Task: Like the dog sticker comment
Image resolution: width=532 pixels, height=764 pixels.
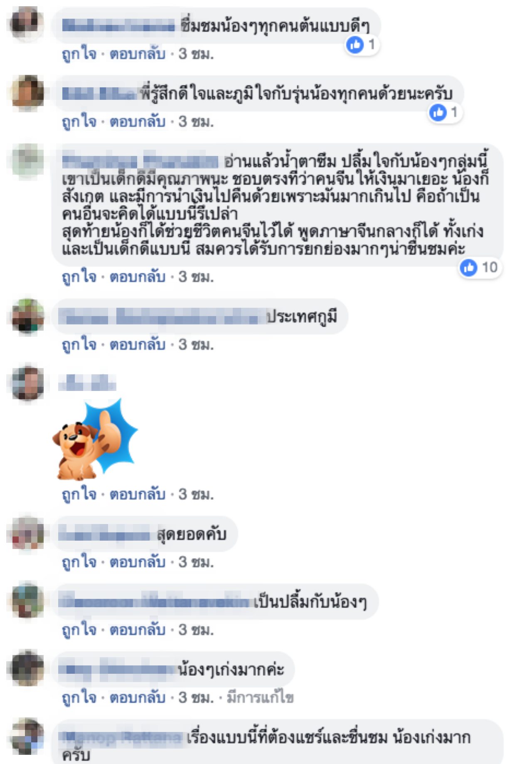Action: 79,494
